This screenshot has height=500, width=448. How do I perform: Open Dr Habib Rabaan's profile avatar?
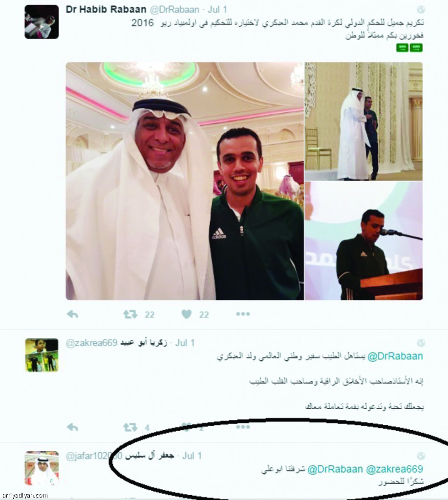[42, 22]
